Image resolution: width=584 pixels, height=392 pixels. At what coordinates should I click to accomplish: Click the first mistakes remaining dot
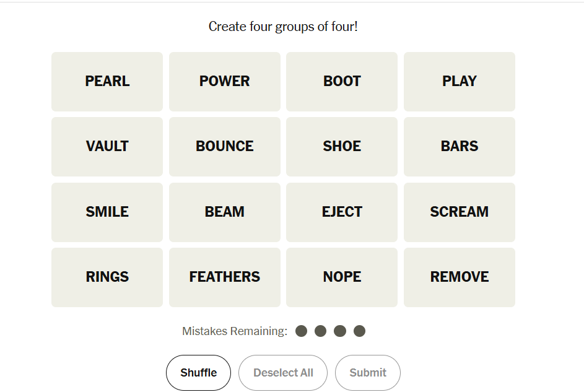[302, 331]
